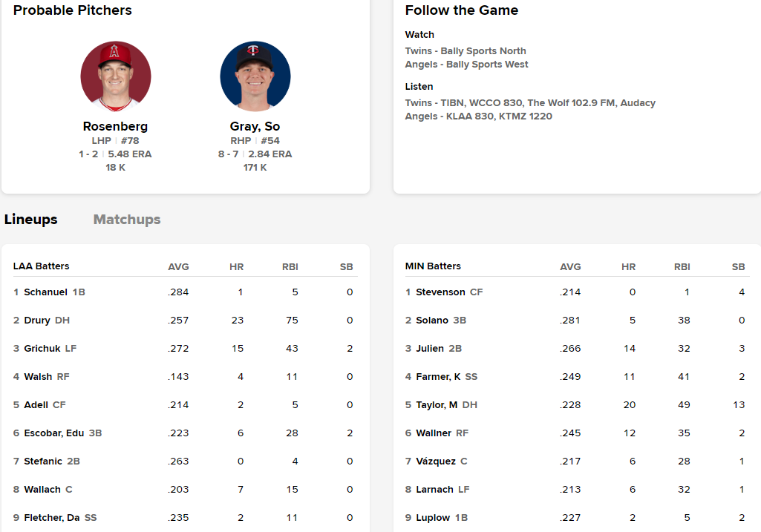The image size is (761, 532).
Task: Select Grichuk in the Angels lineup
Action: click(x=42, y=349)
